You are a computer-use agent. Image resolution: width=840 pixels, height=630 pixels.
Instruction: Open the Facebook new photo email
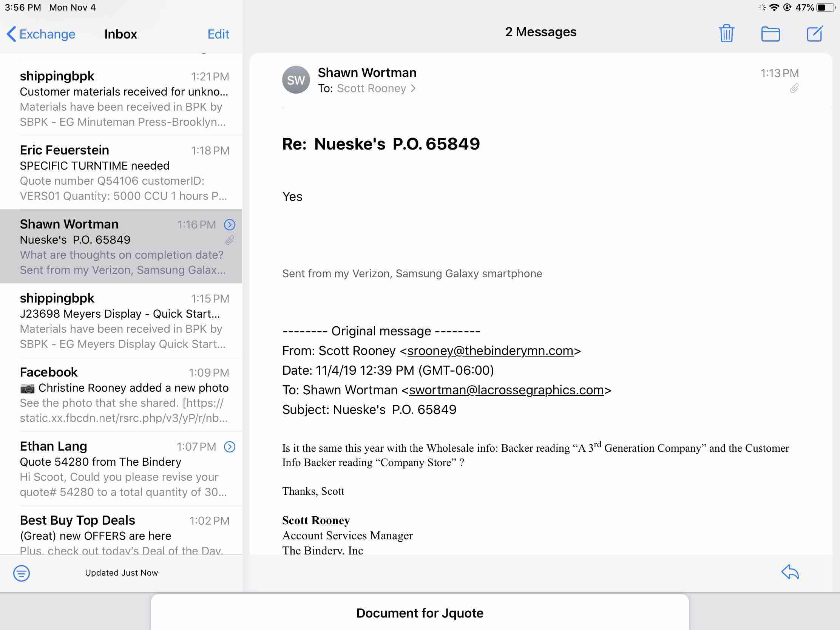122,395
